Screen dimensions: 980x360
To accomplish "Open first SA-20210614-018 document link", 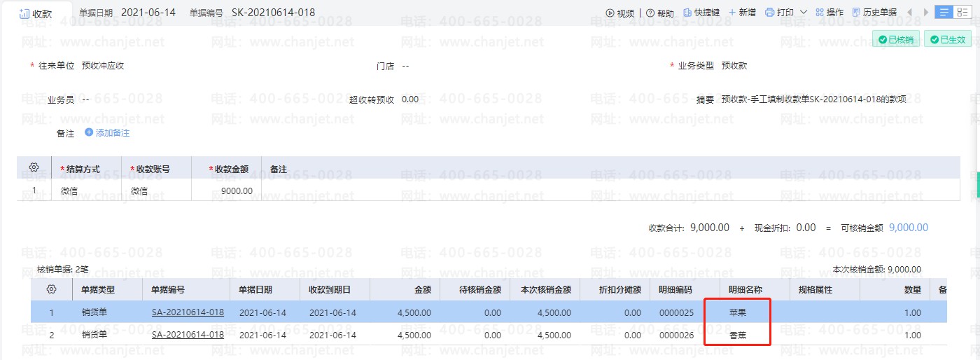I will pyautogui.click(x=188, y=312).
